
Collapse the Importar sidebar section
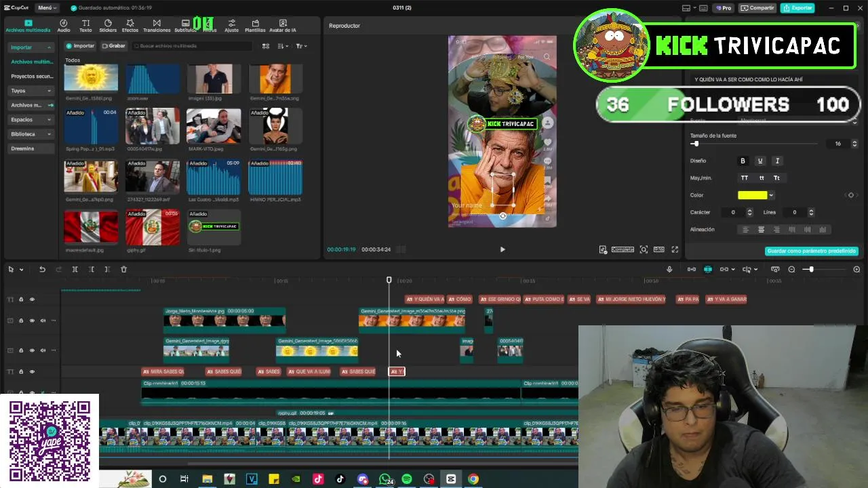(31, 47)
